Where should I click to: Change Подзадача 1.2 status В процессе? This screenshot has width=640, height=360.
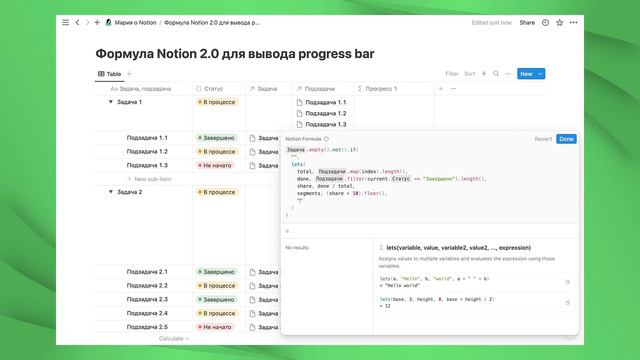[217, 151]
